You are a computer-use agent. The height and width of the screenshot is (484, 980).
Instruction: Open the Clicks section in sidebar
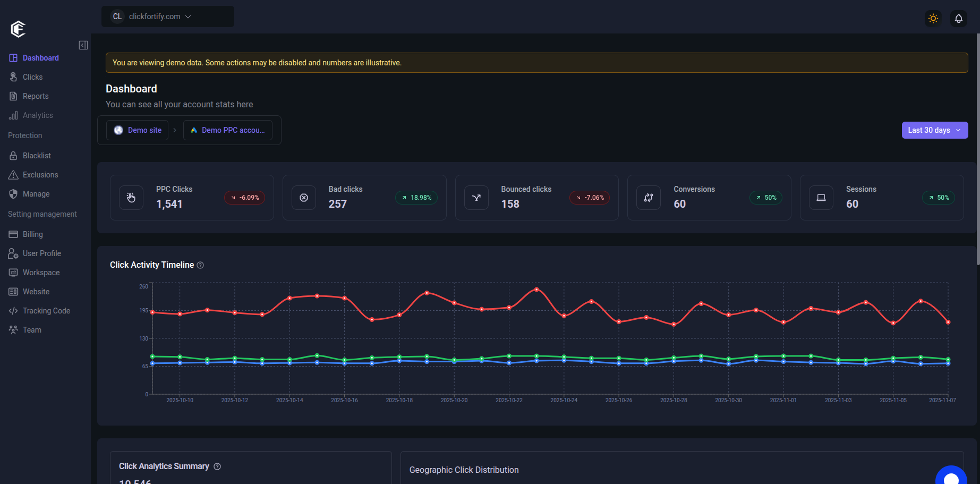click(32, 77)
